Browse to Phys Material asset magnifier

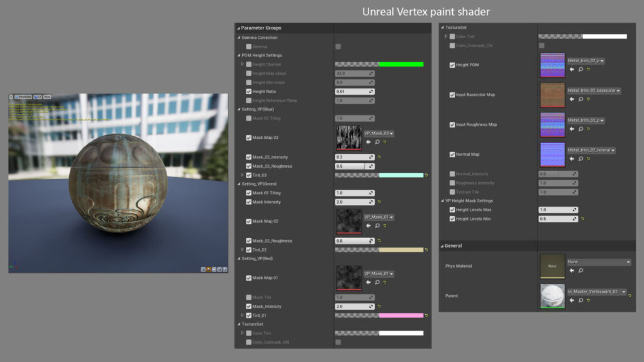click(x=580, y=270)
